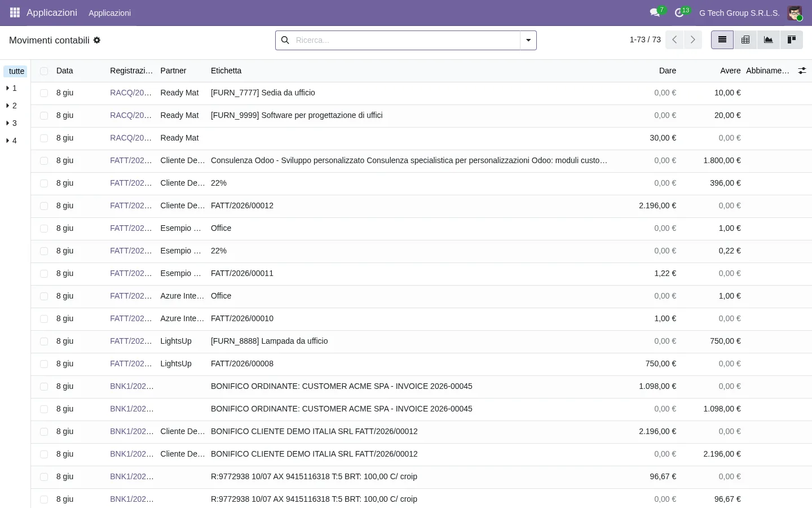Switch to list view

(x=722, y=40)
